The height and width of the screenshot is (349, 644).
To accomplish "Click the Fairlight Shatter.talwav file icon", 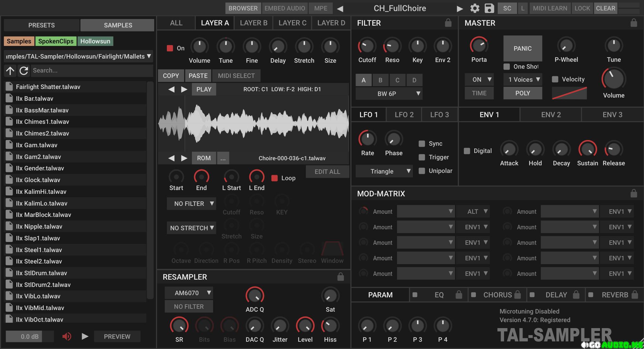I will click(x=9, y=86).
